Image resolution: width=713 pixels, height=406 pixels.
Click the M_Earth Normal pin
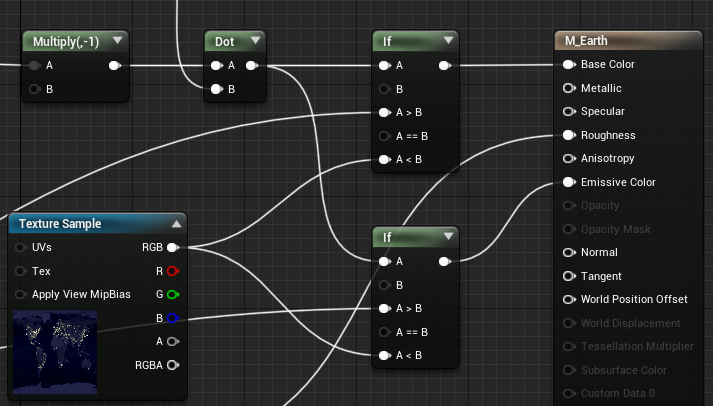(x=569, y=252)
